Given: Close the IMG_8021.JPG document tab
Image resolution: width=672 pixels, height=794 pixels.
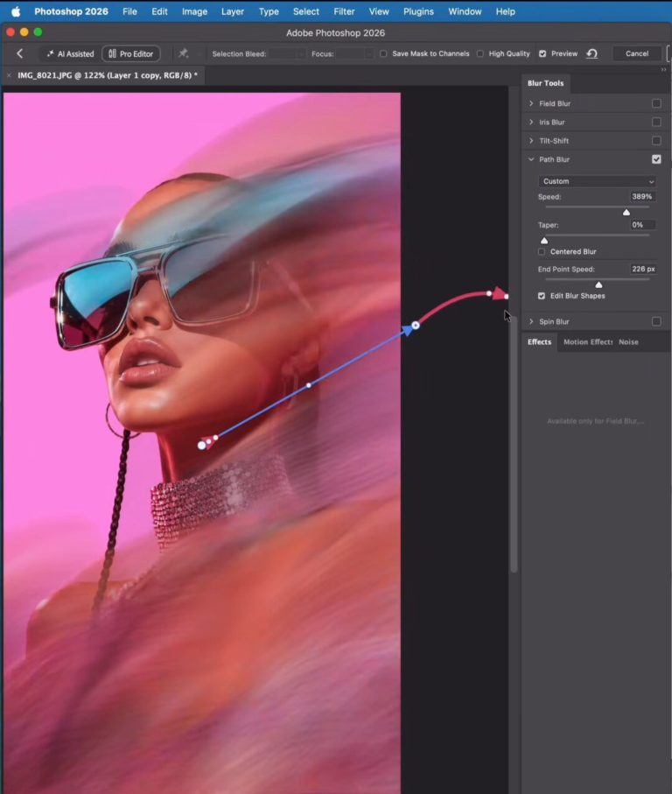Looking at the screenshot, I should 9,75.
